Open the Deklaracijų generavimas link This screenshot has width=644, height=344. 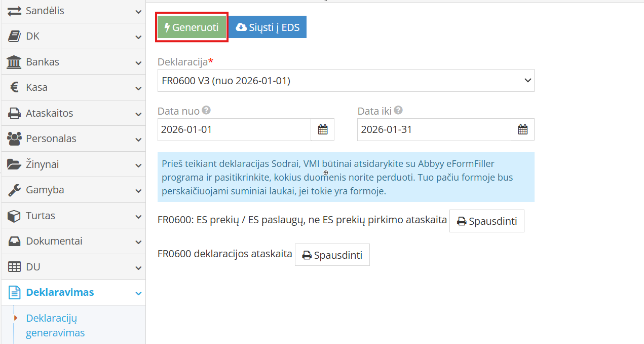(55, 325)
